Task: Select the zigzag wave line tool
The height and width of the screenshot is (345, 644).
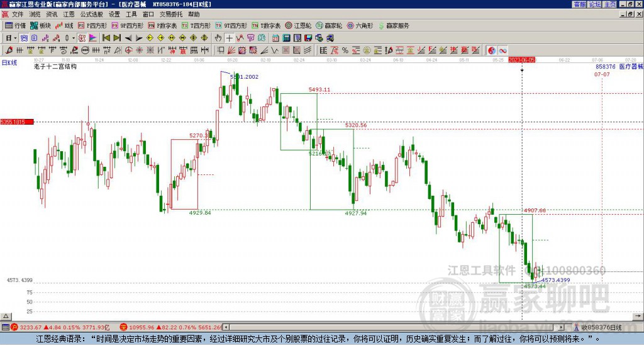Action: 275,50
